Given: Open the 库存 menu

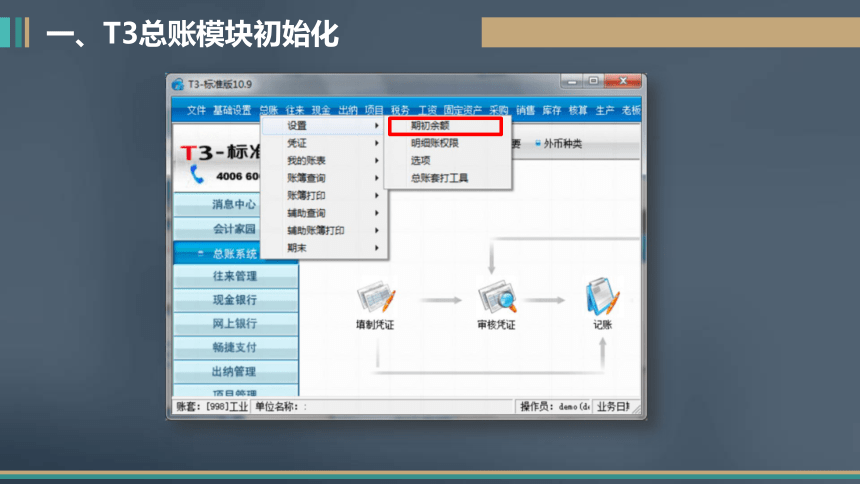Looking at the screenshot, I should 552,110.
